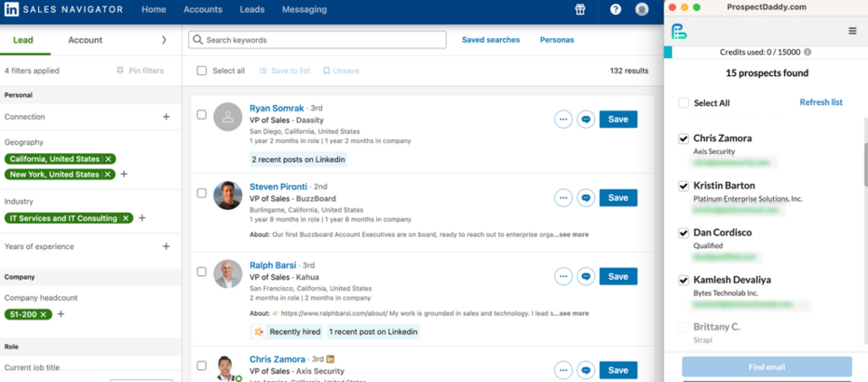
Task: Check the Select all leads checkbox
Action: (x=202, y=71)
